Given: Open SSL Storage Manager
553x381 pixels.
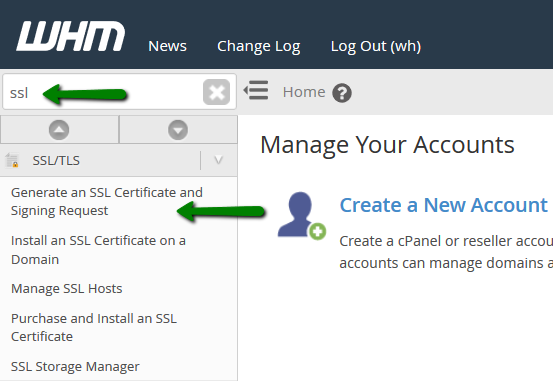Looking at the screenshot, I should (75, 367).
